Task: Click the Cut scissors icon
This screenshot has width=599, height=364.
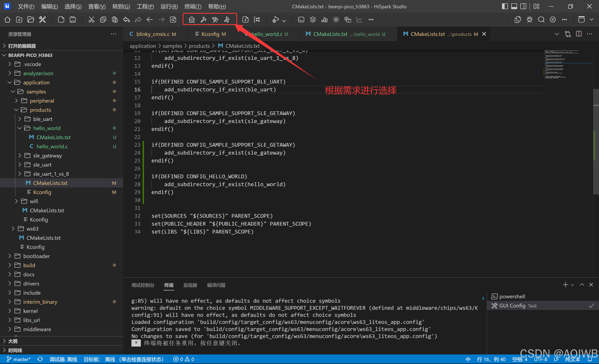Action: click(x=91, y=20)
